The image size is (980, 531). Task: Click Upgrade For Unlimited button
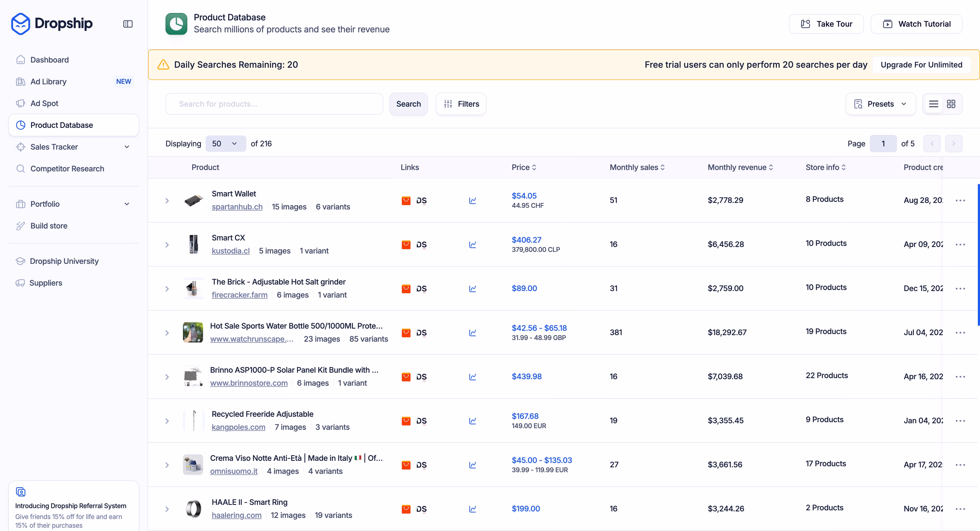click(921, 65)
